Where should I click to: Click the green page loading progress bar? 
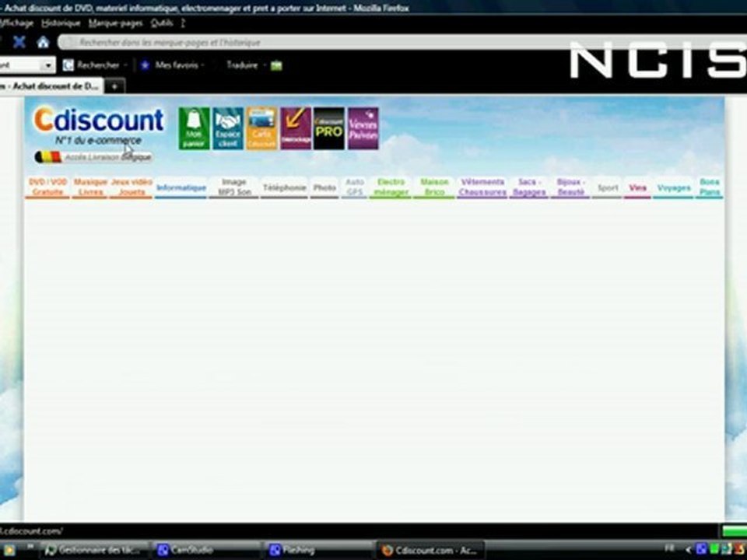pyautogui.click(x=734, y=531)
